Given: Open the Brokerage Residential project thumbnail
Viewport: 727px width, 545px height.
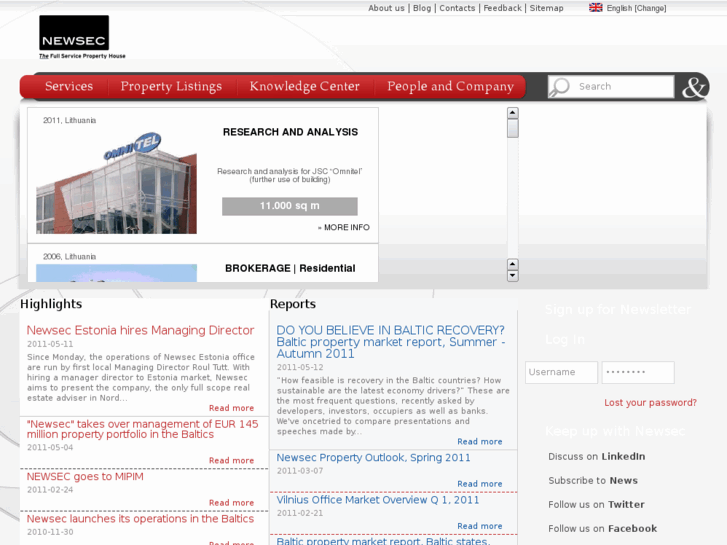Looking at the screenshot, I should pos(116,273).
